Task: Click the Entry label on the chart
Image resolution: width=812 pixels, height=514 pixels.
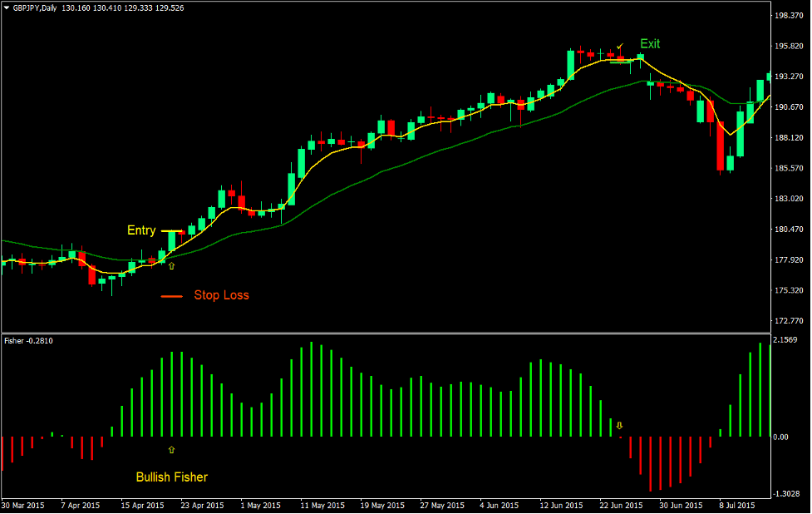Action: pyautogui.click(x=141, y=230)
